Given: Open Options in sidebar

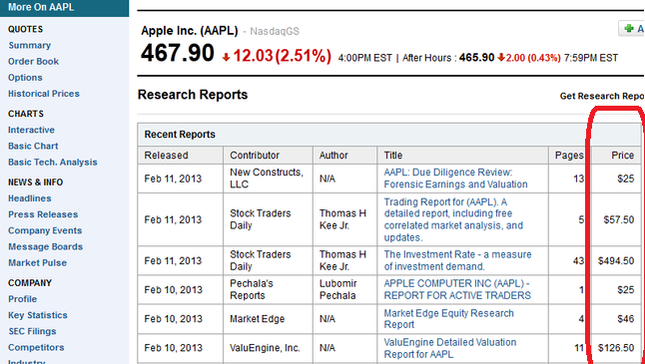Looking at the screenshot, I should [25, 77].
